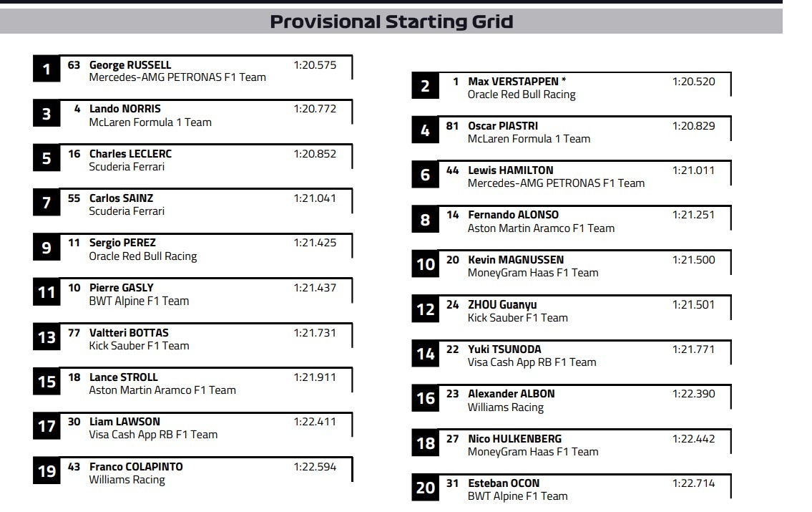
Task: Click the Provisional Starting Grid heading
Action: pyautogui.click(x=391, y=21)
